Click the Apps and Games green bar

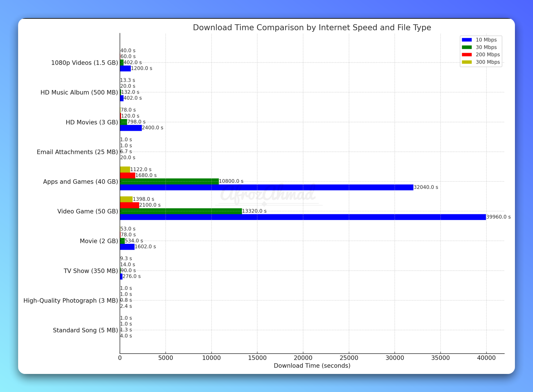click(169, 181)
